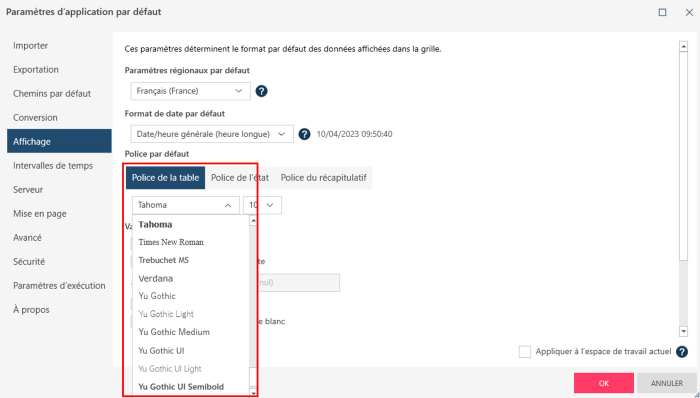The width and height of the screenshot is (700, 398).
Task: Open the Français (France) regional dropdown
Action: [x=191, y=91]
